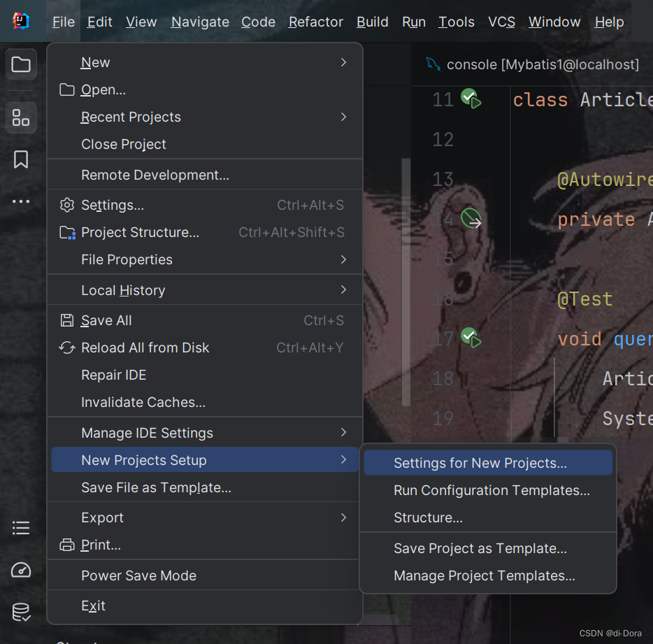653x644 pixels.
Task: Choose Remote Development...
Action: coord(204,175)
